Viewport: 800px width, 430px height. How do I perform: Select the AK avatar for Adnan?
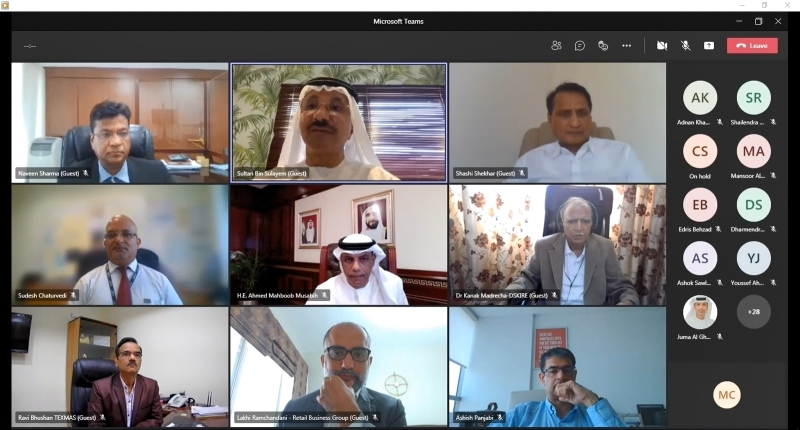coord(700,98)
